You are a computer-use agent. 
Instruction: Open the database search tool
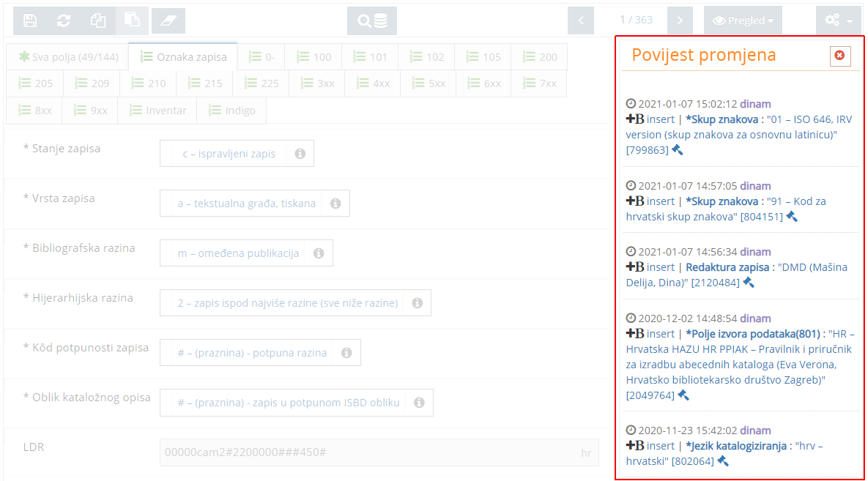371,20
